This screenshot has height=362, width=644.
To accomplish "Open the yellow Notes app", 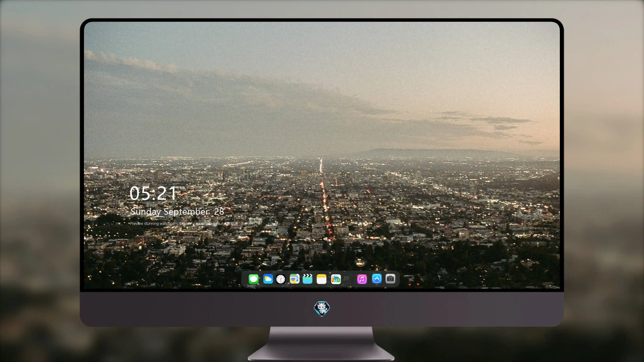I will (x=321, y=279).
